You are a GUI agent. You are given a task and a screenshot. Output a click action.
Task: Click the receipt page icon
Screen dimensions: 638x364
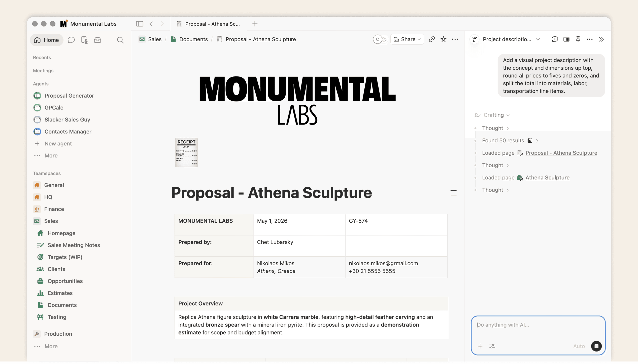tap(186, 152)
